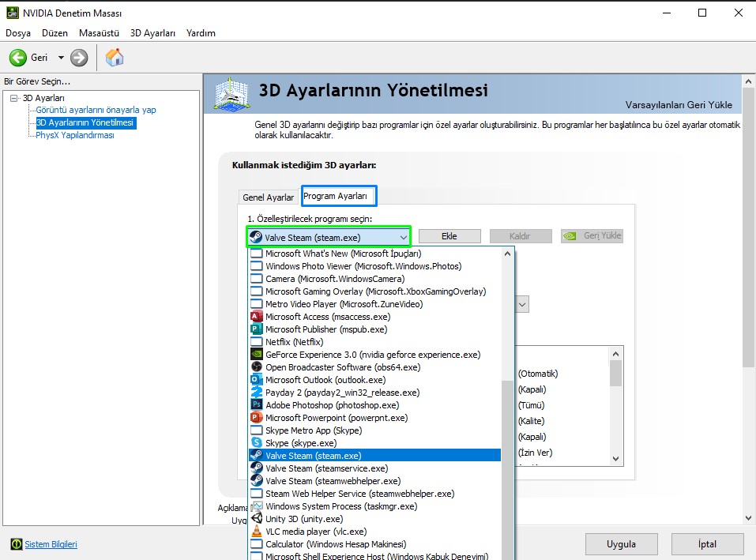Screen dimensions: 756x560
Task: Click the Home icon in toolbar
Action: click(115, 58)
